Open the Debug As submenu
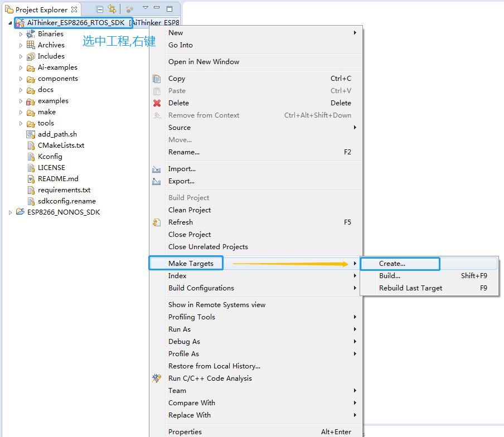This screenshot has height=437, width=504. (x=256, y=342)
